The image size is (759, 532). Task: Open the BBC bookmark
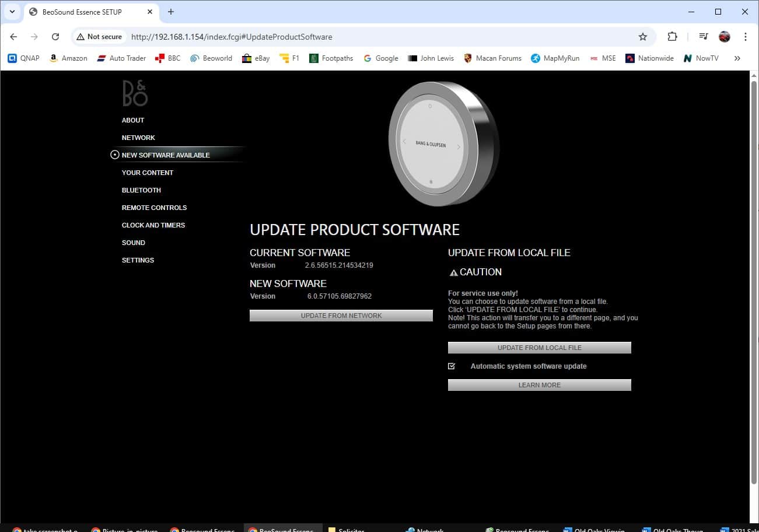tap(168, 58)
